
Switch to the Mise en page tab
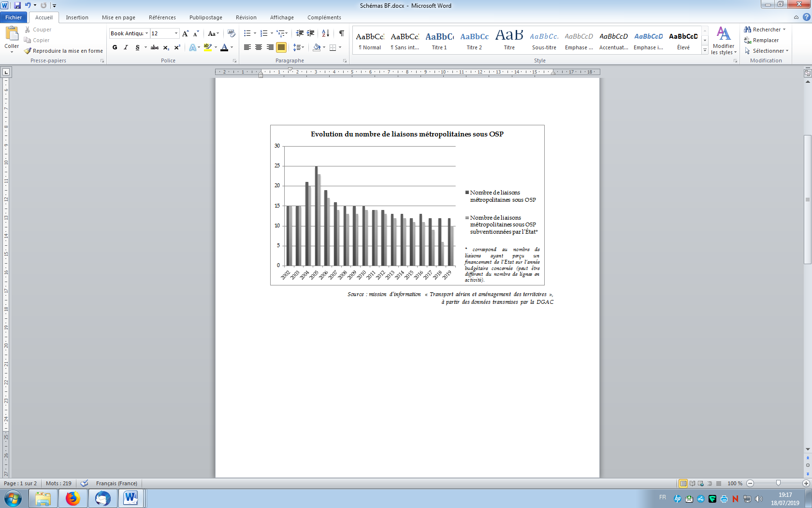118,17
